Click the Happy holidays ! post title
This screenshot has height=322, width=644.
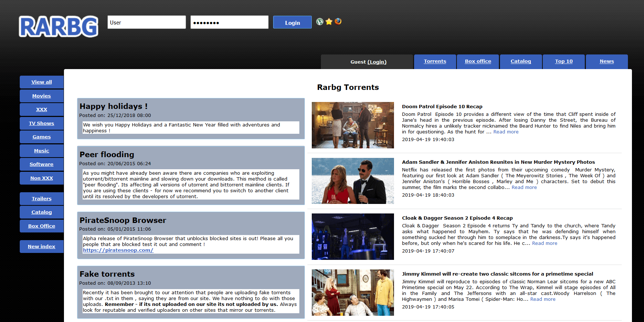[x=114, y=106]
